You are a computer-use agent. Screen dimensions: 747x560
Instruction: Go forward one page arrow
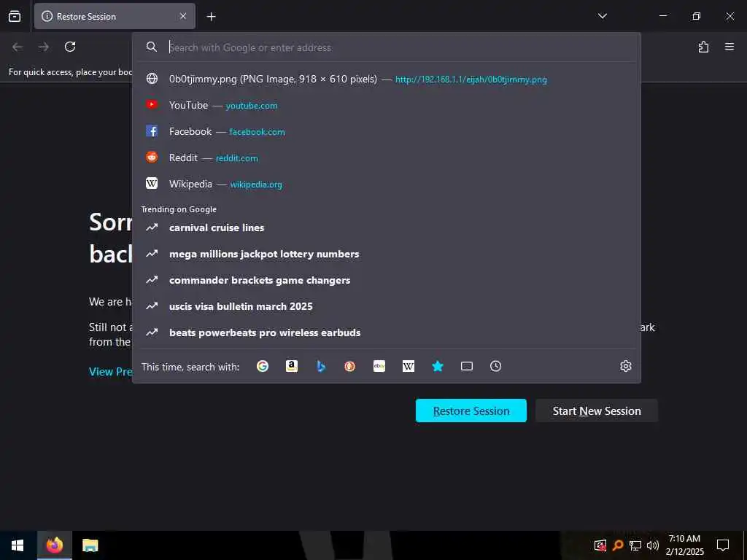tap(44, 47)
